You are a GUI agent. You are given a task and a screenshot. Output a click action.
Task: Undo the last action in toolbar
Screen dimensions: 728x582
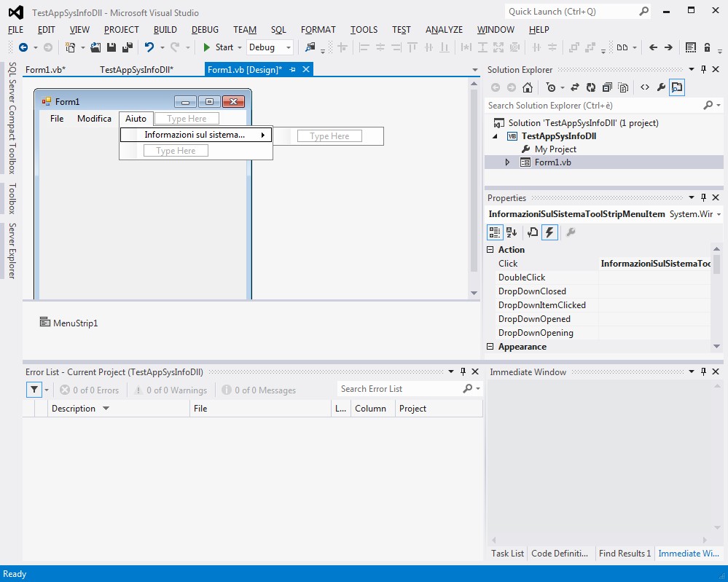pos(149,47)
